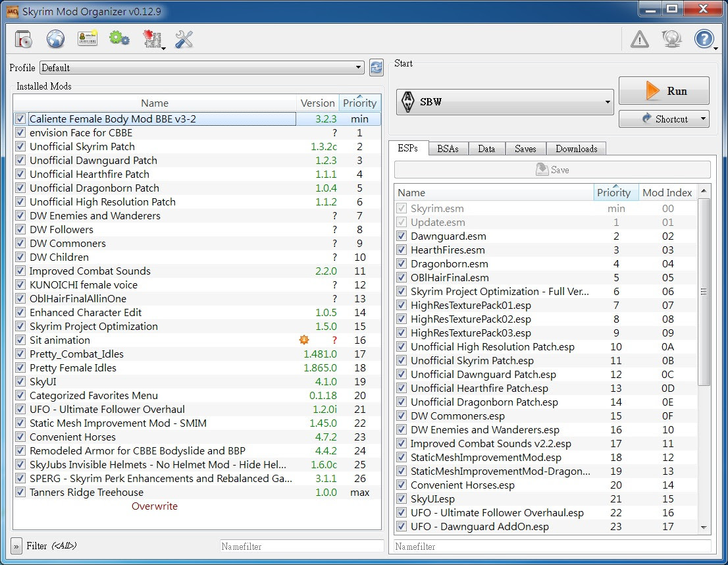Open the Saves tab

(525, 149)
